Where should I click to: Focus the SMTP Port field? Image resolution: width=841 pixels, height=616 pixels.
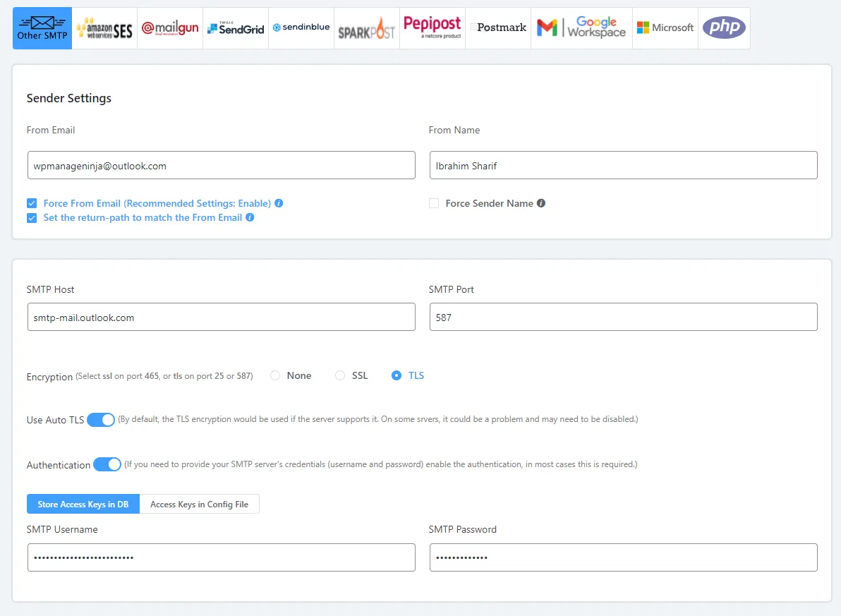623,317
